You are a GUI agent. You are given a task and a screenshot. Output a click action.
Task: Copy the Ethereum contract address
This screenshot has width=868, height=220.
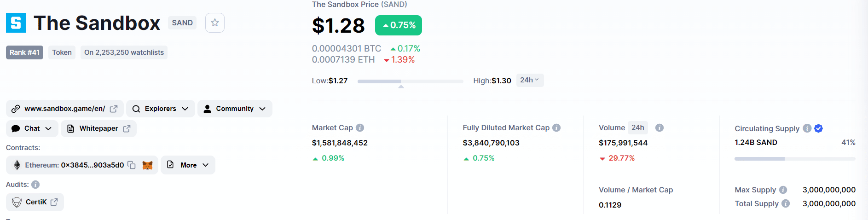click(x=132, y=165)
